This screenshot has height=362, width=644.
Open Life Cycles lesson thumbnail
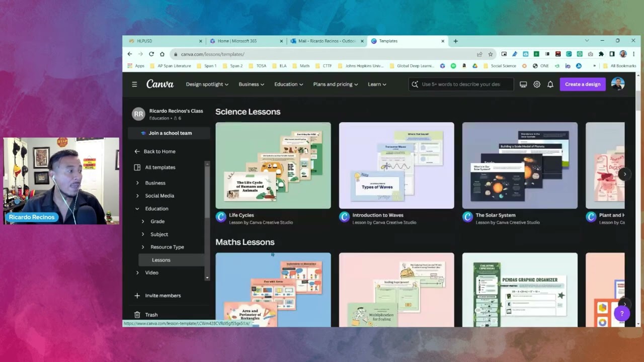273,165
